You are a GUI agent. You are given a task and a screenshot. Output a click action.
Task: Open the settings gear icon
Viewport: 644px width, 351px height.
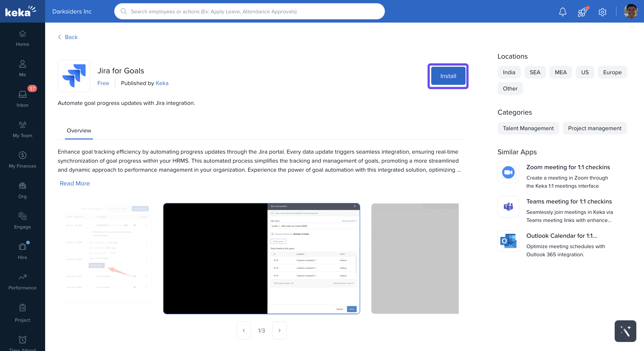pyautogui.click(x=602, y=12)
